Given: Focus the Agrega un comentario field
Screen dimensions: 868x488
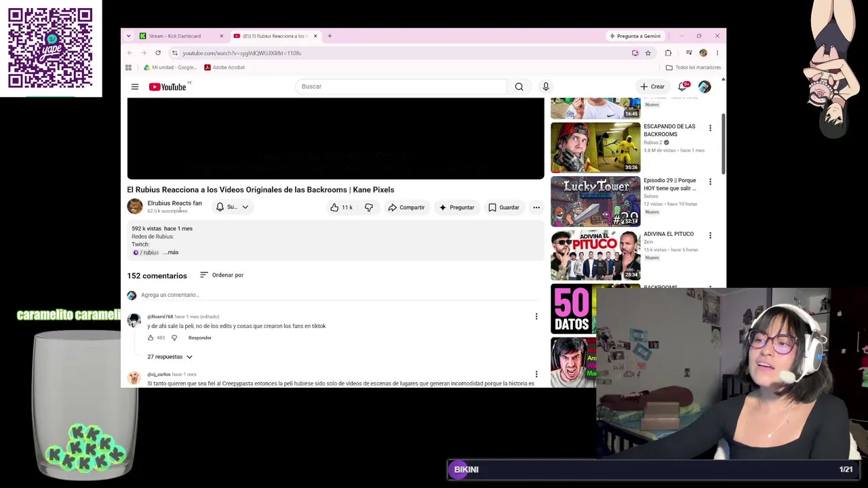Looking at the screenshot, I should point(339,295).
